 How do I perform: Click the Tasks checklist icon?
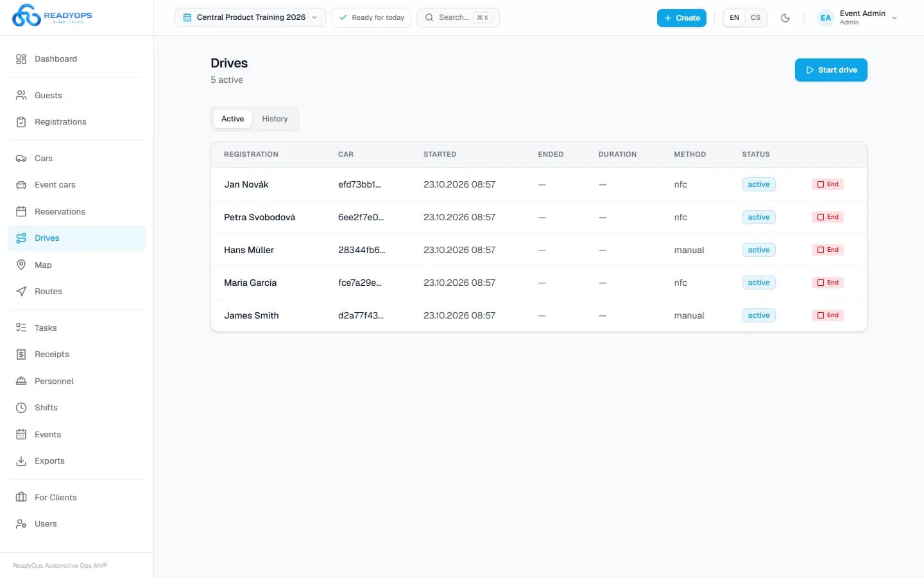click(x=21, y=328)
